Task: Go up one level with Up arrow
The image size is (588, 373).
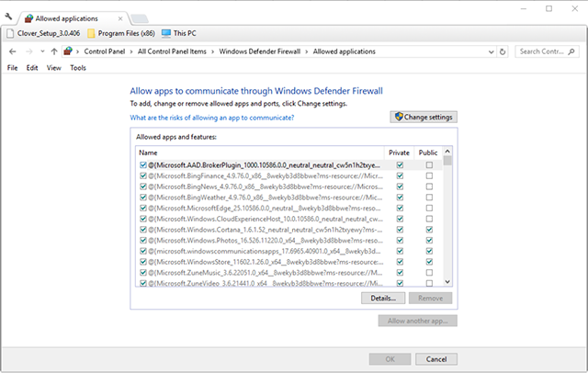Action: 54,51
